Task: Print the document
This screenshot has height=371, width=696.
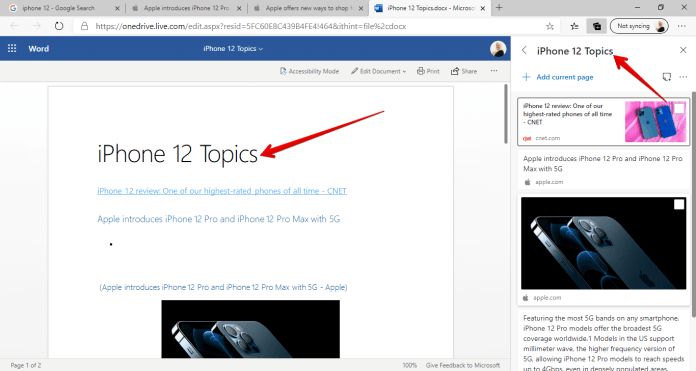Action: [x=428, y=71]
